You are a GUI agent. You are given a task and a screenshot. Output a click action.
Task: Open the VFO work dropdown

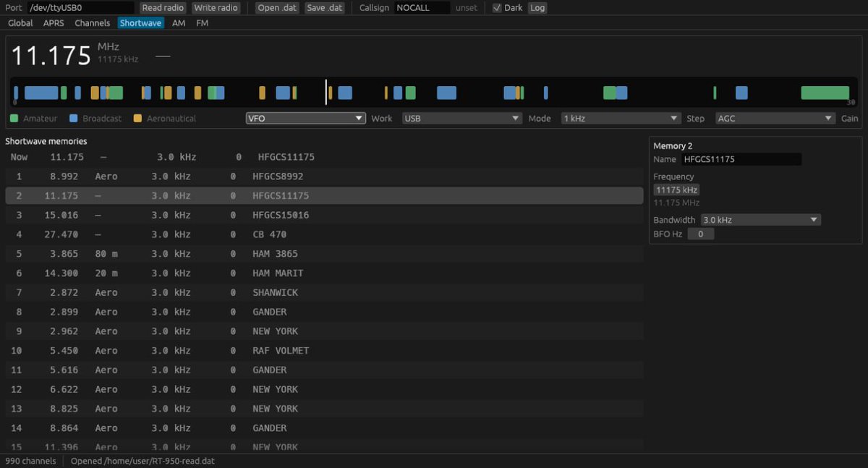(306, 118)
